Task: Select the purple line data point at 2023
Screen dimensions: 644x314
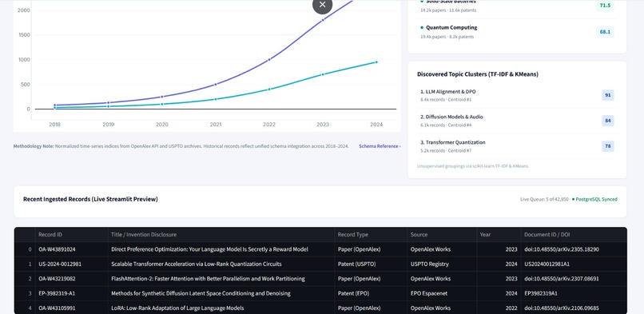Action: coord(323,20)
